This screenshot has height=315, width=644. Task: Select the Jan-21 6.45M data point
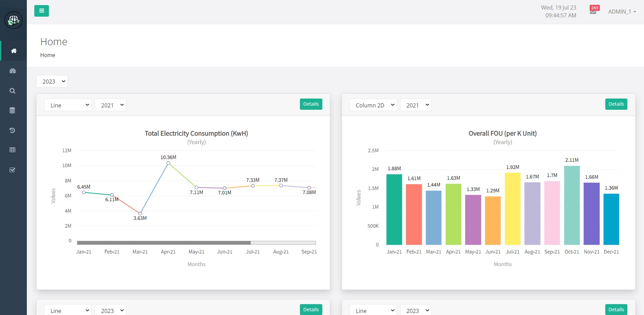[84, 192]
